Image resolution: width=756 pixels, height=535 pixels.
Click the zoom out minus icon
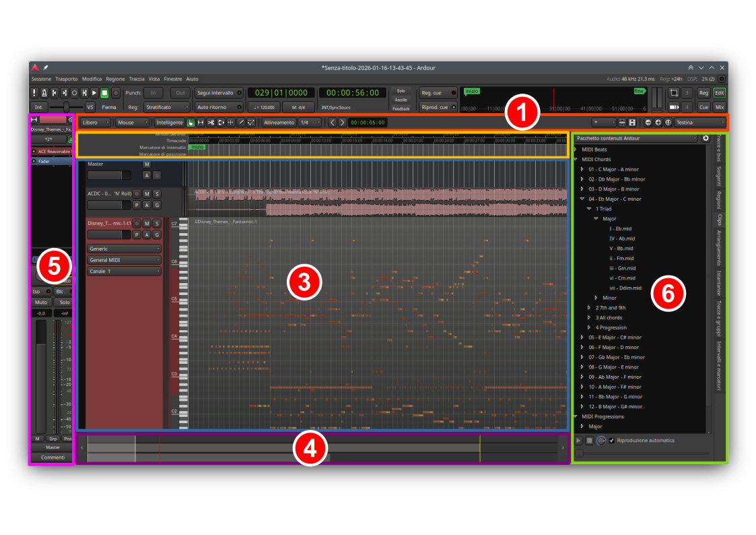(x=648, y=123)
